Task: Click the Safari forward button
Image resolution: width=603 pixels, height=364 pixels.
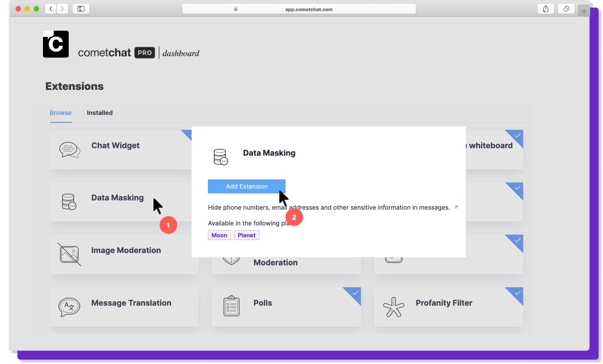Action: pos(63,9)
